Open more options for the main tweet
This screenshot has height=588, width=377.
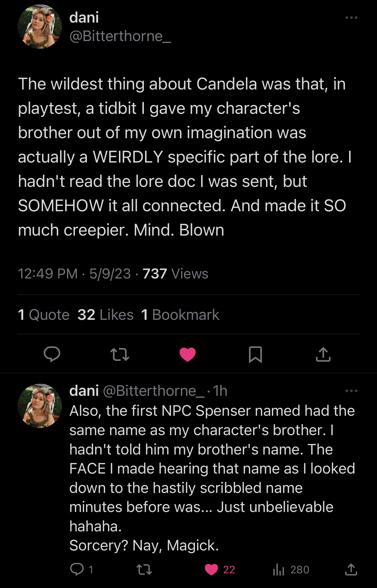click(351, 18)
